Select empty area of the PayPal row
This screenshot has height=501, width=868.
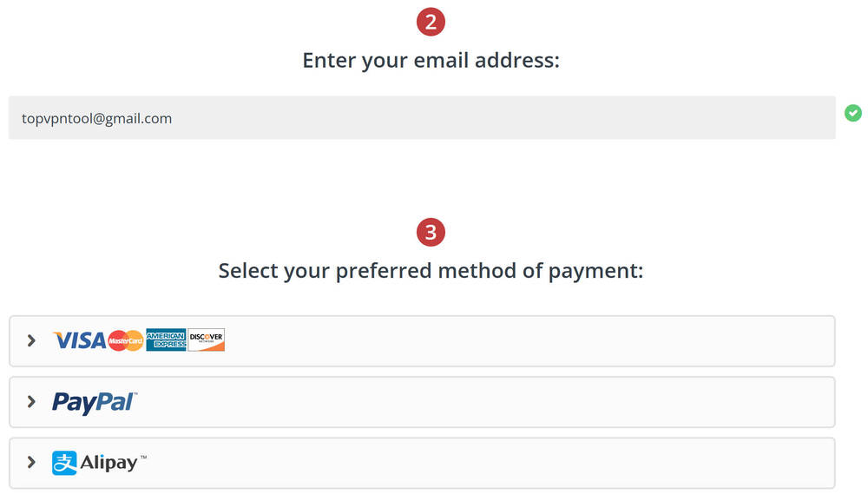coord(521,401)
